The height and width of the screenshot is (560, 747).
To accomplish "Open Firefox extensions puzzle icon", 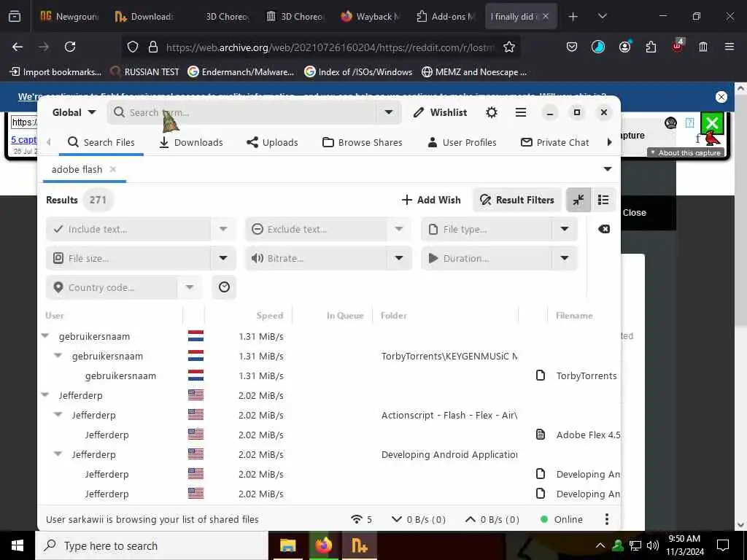I will pyautogui.click(x=651, y=47).
